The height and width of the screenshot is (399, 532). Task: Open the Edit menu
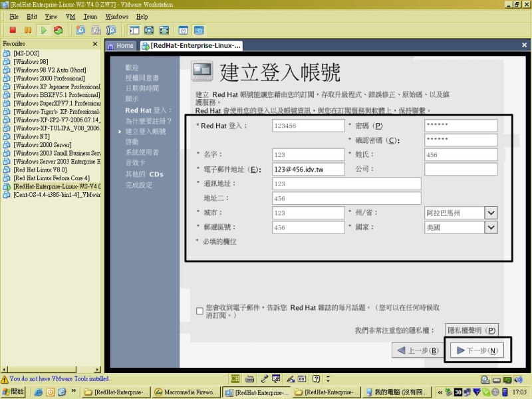32,17
